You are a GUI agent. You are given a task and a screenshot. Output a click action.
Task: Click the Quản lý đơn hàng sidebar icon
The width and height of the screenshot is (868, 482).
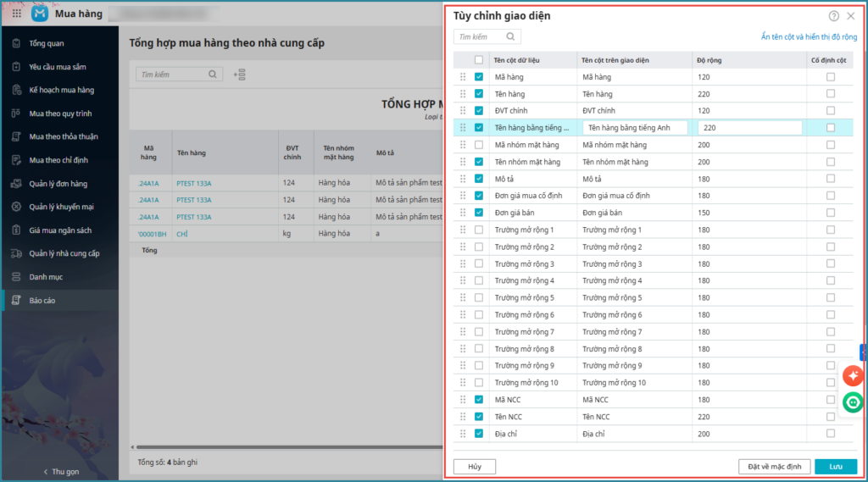click(x=16, y=184)
